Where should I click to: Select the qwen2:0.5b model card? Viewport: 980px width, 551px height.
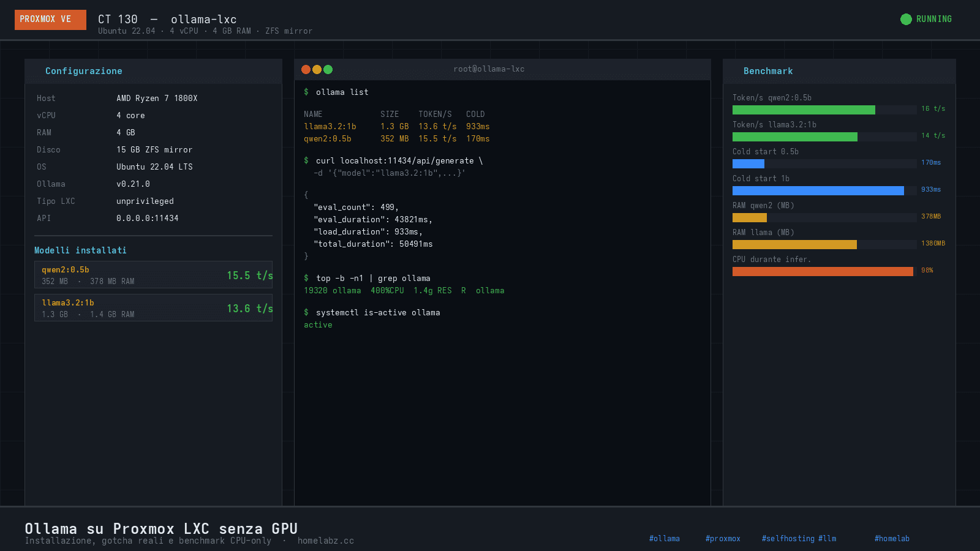tap(153, 275)
